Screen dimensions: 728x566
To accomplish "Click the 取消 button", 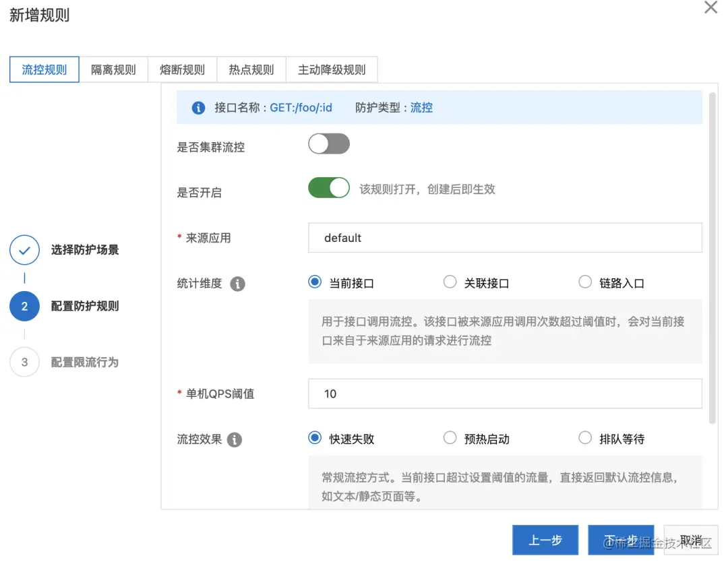I will [691, 540].
